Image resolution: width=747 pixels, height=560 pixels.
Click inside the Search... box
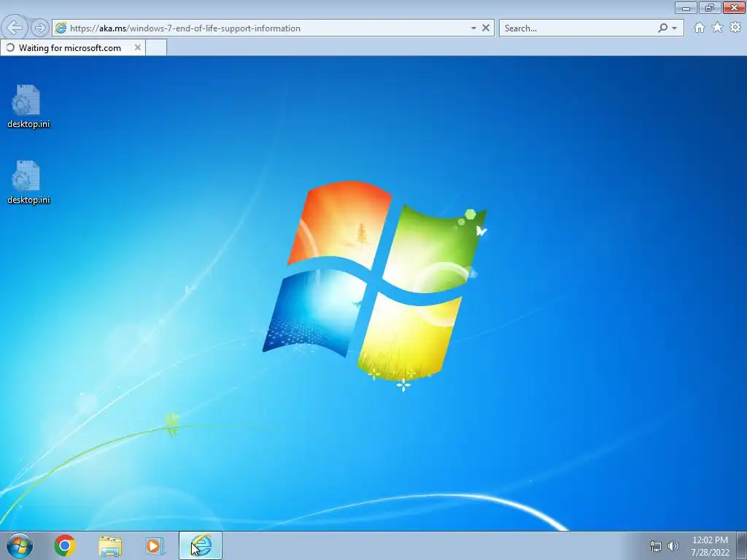[x=578, y=28]
